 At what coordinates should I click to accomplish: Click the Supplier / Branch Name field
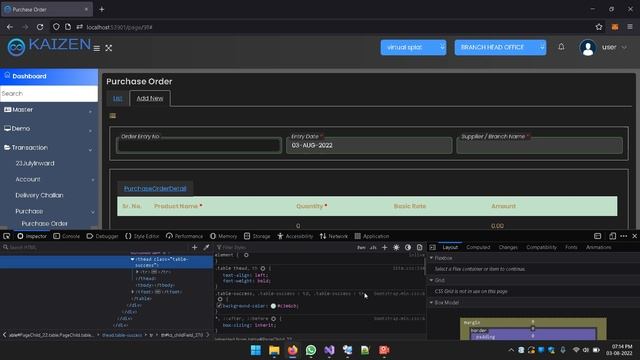coord(540,145)
